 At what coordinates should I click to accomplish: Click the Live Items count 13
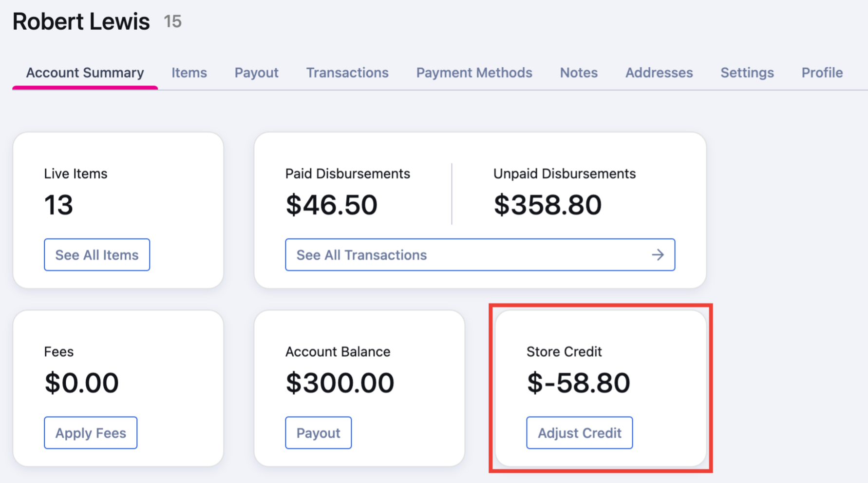tap(58, 205)
